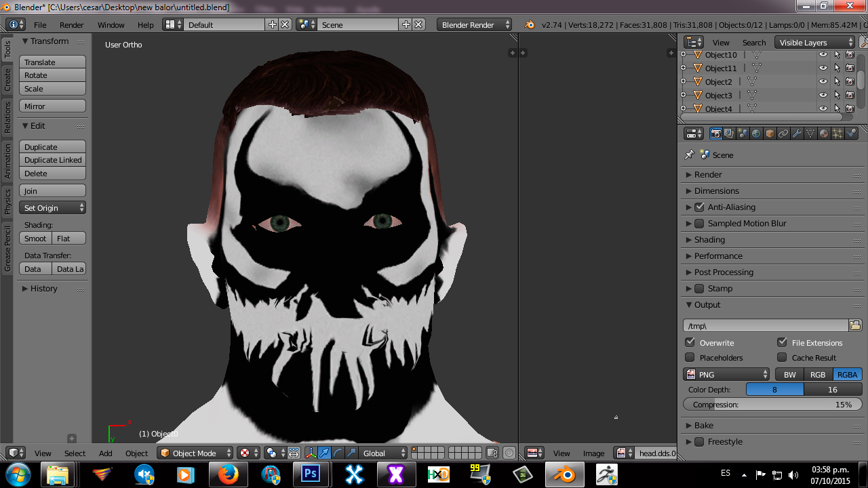This screenshot has width=868, height=488.
Task: Open the Global orientation dropdown
Action: pos(384,453)
